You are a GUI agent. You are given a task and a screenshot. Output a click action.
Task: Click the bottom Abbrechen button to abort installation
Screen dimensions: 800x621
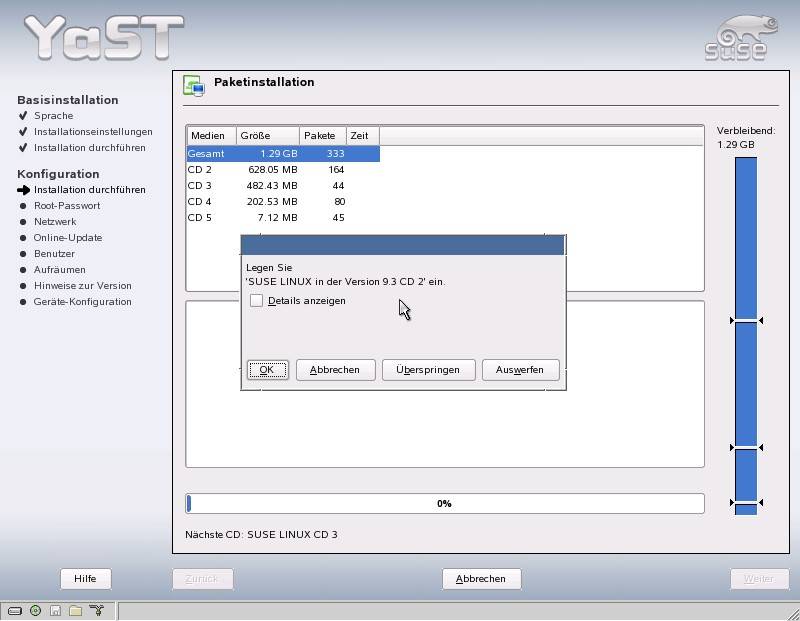tap(481, 579)
